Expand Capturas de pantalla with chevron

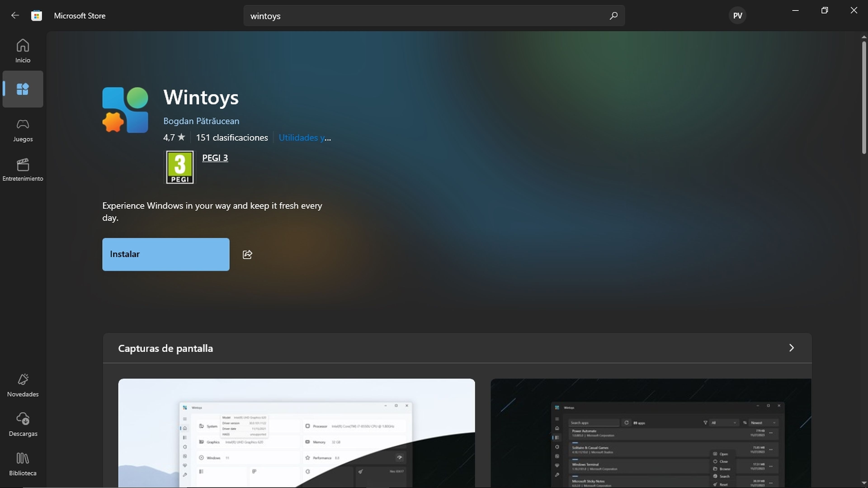792,348
